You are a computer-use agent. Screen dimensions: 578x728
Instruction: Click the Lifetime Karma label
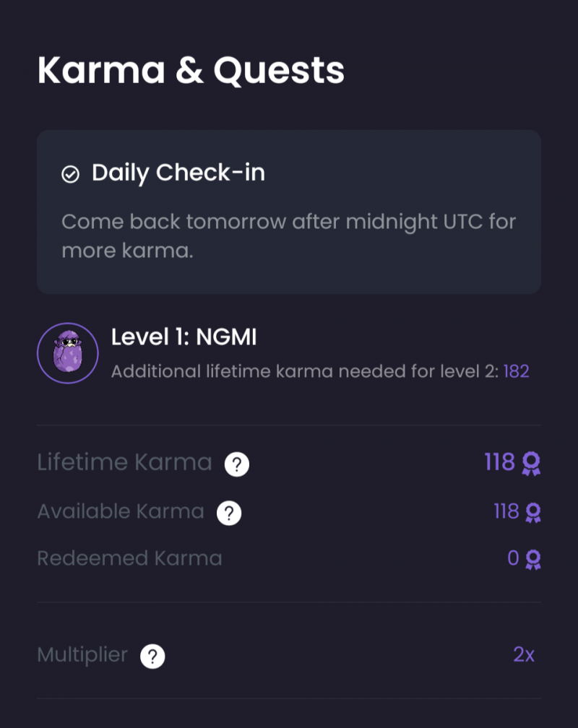click(x=124, y=462)
